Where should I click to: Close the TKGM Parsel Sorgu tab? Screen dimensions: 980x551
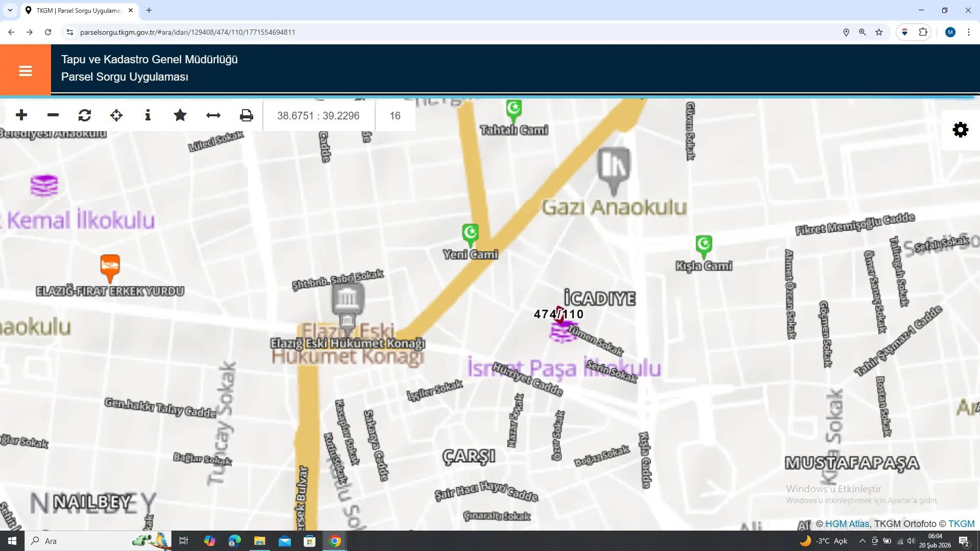point(131,10)
